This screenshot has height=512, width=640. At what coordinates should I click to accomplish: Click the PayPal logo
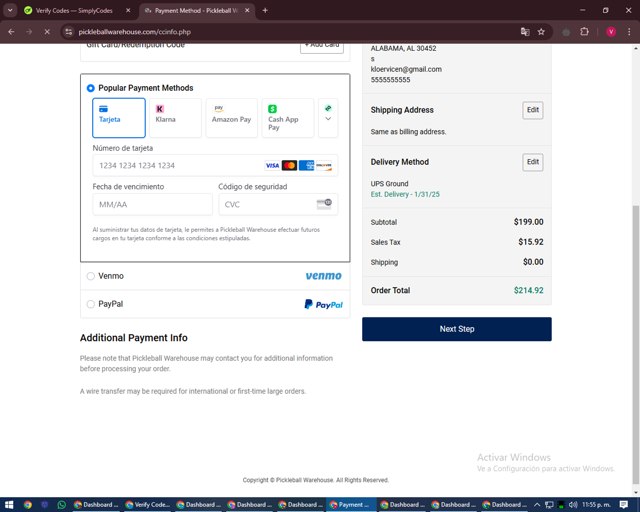[323, 304]
